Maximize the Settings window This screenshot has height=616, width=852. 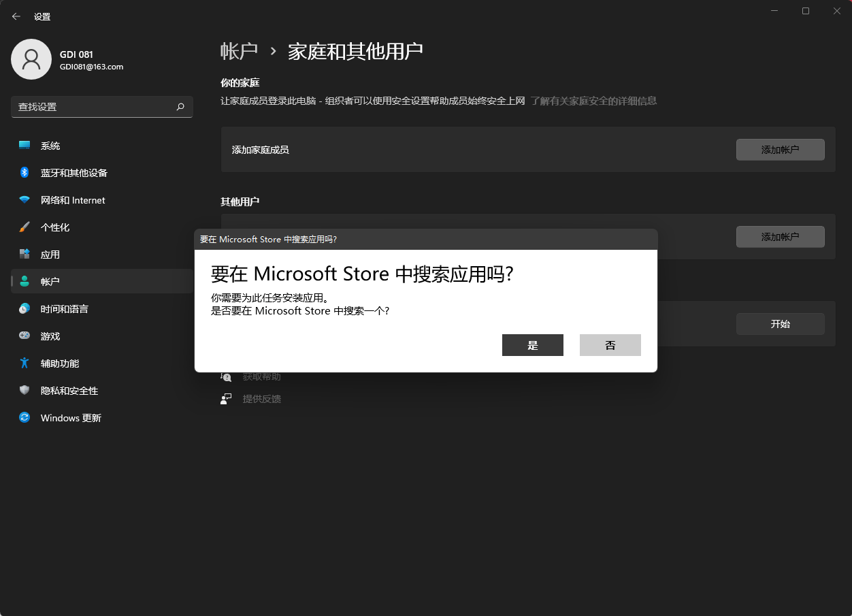point(806,11)
